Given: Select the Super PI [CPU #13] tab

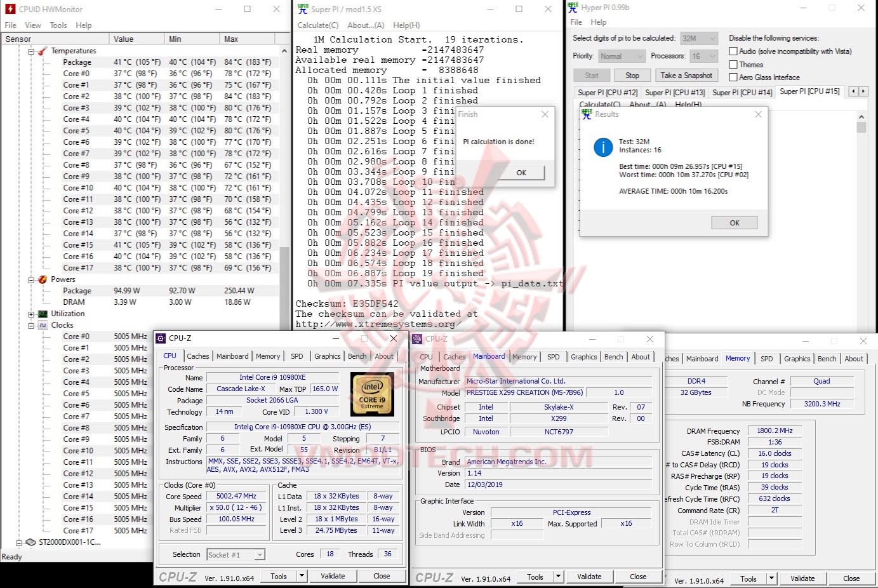Looking at the screenshot, I should coord(674,93).
